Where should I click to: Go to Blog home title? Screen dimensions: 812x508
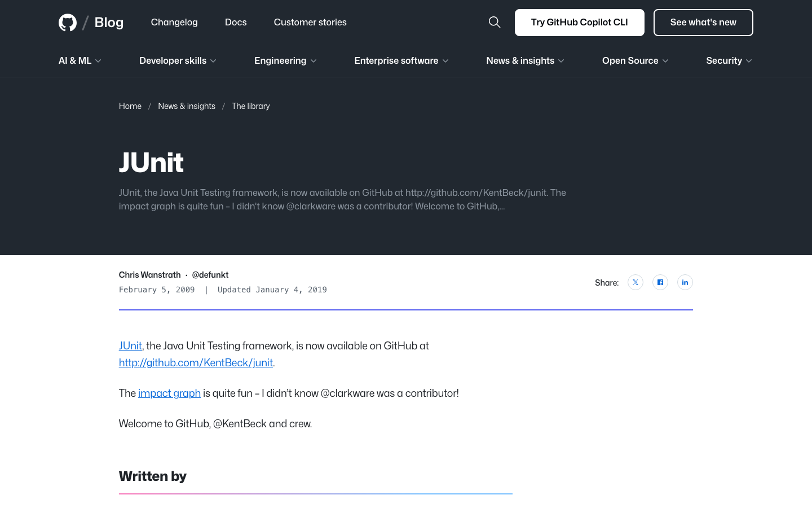(x=109, y=23)
